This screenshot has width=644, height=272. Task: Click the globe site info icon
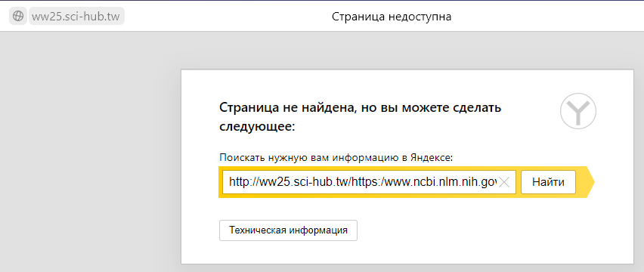point(18,17)
